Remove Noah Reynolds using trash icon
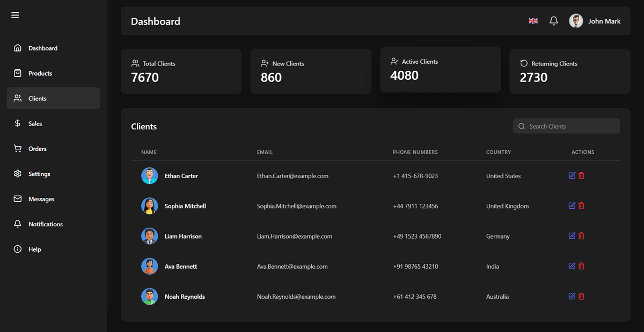Viewport: 644px width, 332px height. [x=581, y=296]
